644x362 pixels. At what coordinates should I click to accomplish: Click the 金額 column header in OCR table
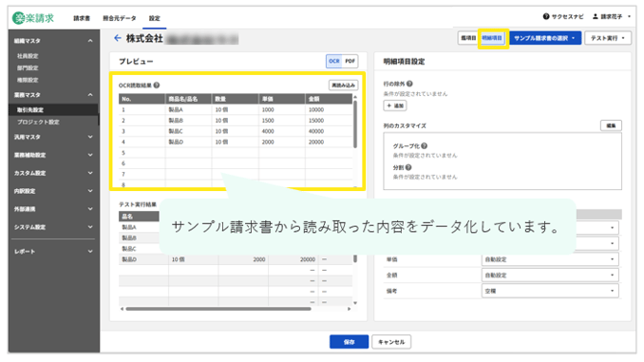click(329, 99)
